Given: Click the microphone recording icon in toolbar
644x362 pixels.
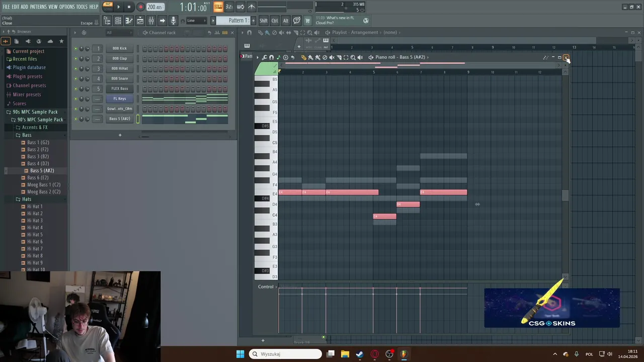Looking at the screenshot, I should coord(173,21).
